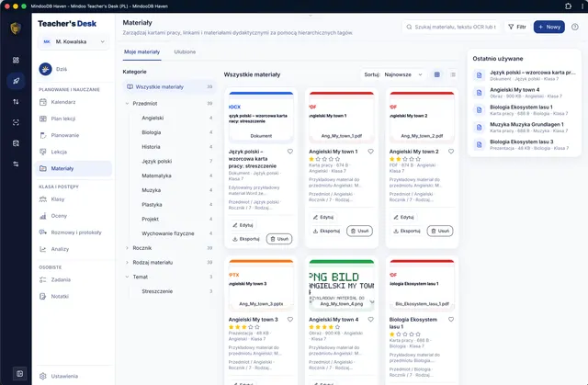
Task: Switch to the grid view icon
Action: (437, 74)
